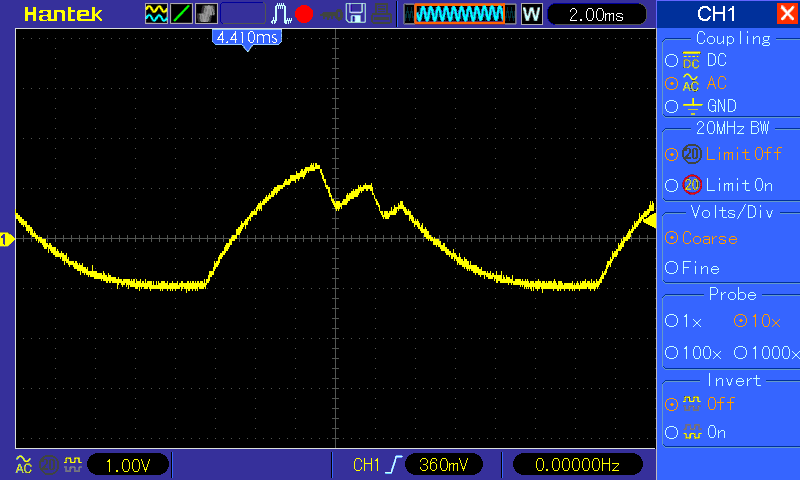Click the empty dark toolbar field
The width and height of the screenshot is (800, 480).
[x=243, y=14]
